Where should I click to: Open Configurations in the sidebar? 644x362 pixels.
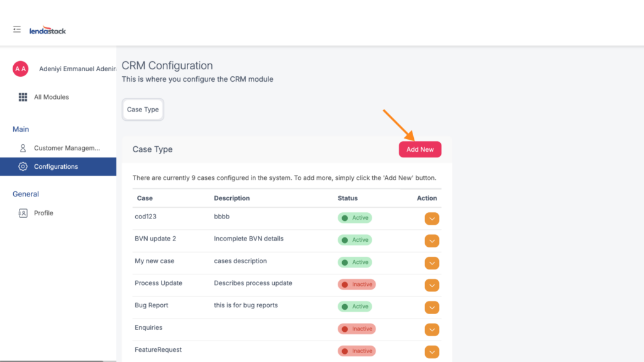pos(56,167)
